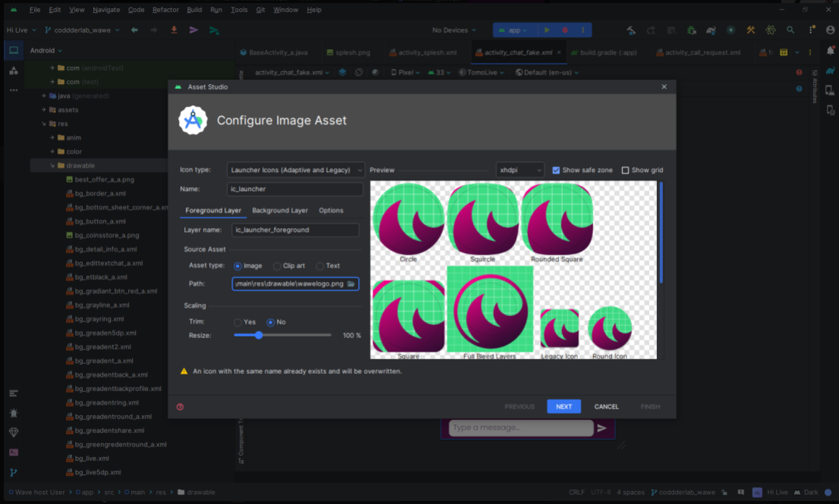Open the Build menu
This screenshot has width=839, height=504.
194,10
